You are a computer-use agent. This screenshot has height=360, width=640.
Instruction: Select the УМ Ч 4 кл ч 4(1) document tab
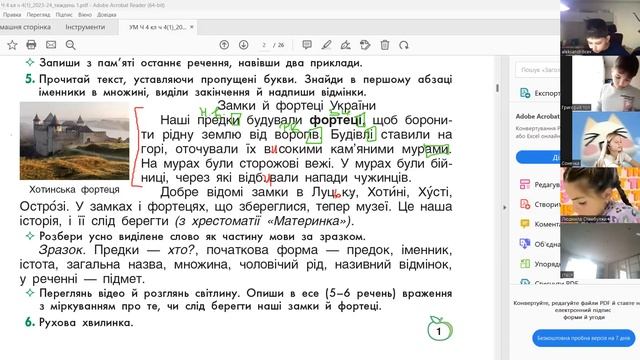(158, 27)
